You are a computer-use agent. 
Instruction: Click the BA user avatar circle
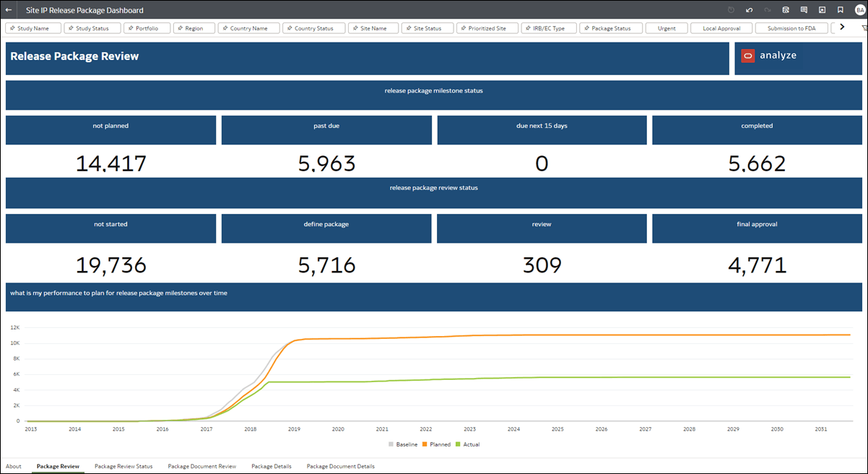859,10
